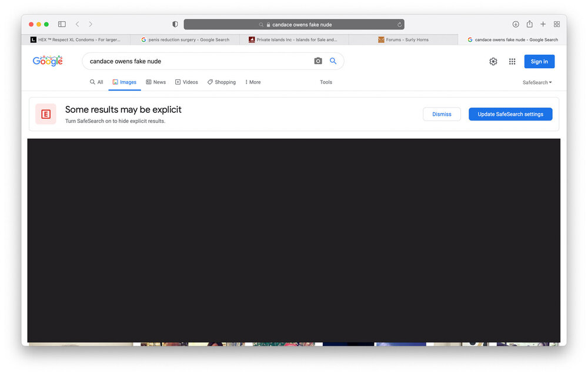Click the blue magnifier search icon
The width and height of the screenshot is (588, 374).
pos(333,61)
